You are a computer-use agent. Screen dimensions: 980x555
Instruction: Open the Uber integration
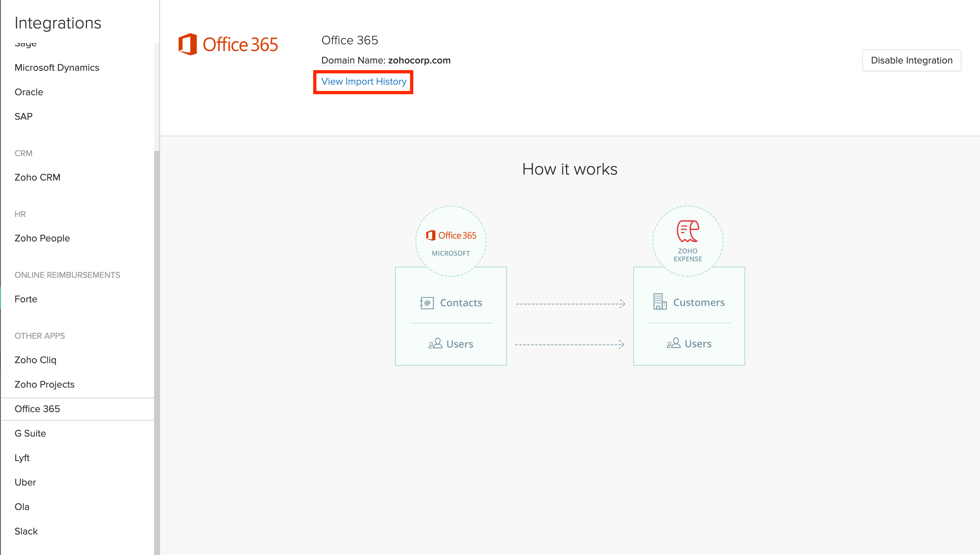pyautogui.click(x=25, y=482)
